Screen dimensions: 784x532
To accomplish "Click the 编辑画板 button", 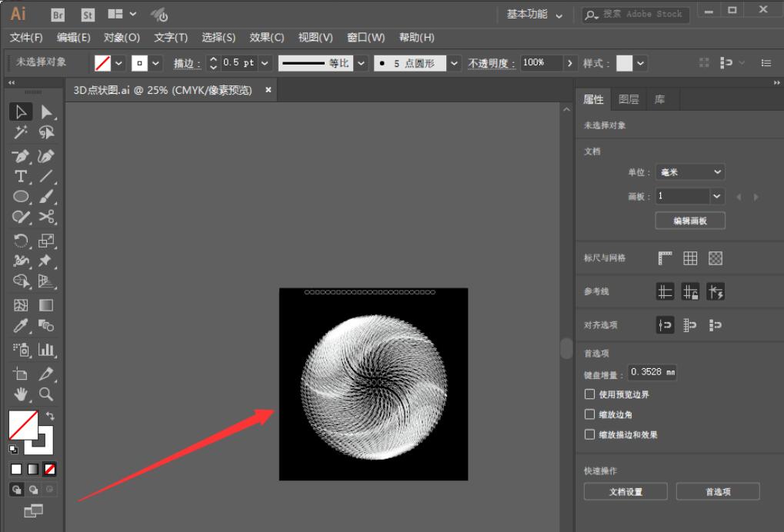I will pos(690,221).
